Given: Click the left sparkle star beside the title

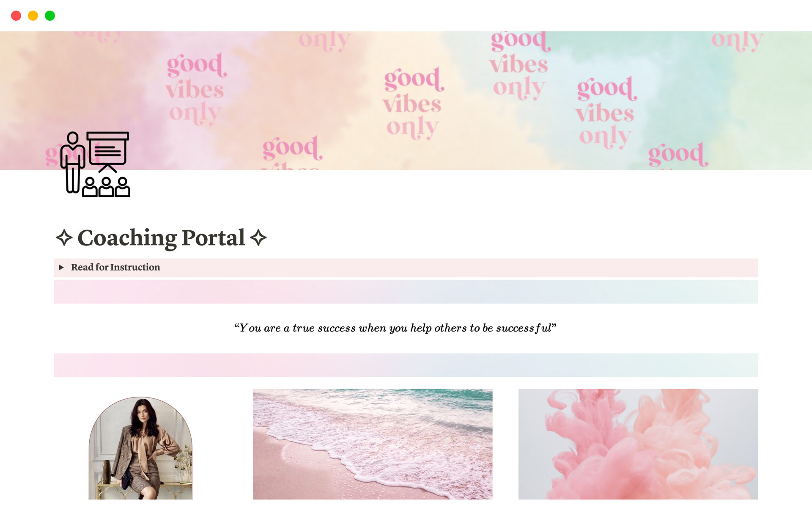Looking at the screenshot, I should point(64,237).
